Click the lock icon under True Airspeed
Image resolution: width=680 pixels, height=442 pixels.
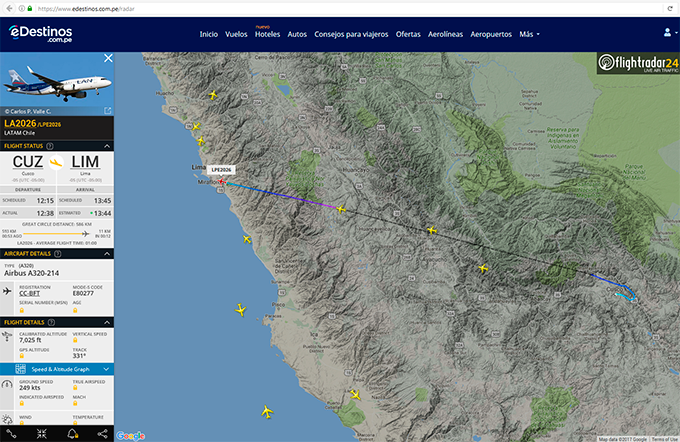(75, 388)
